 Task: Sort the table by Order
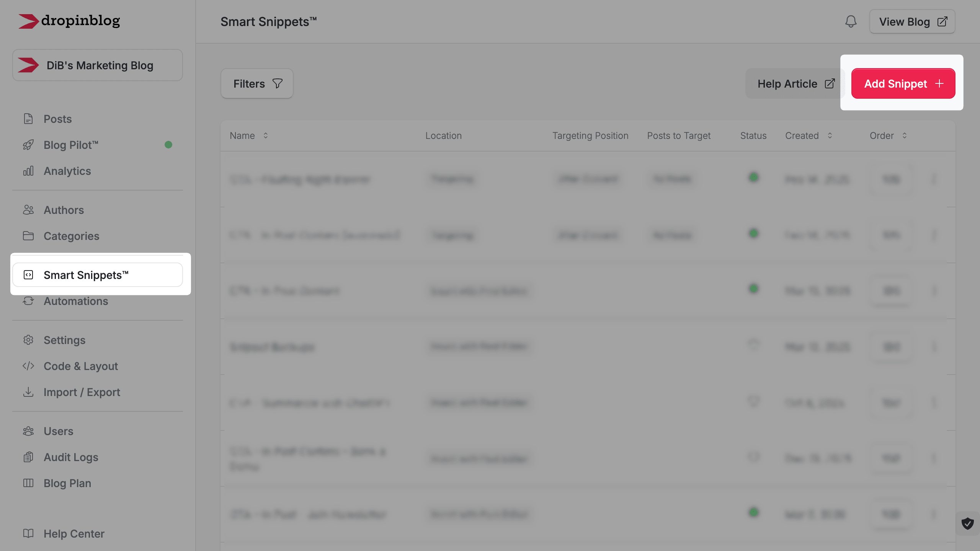click(x=889, y=136)
